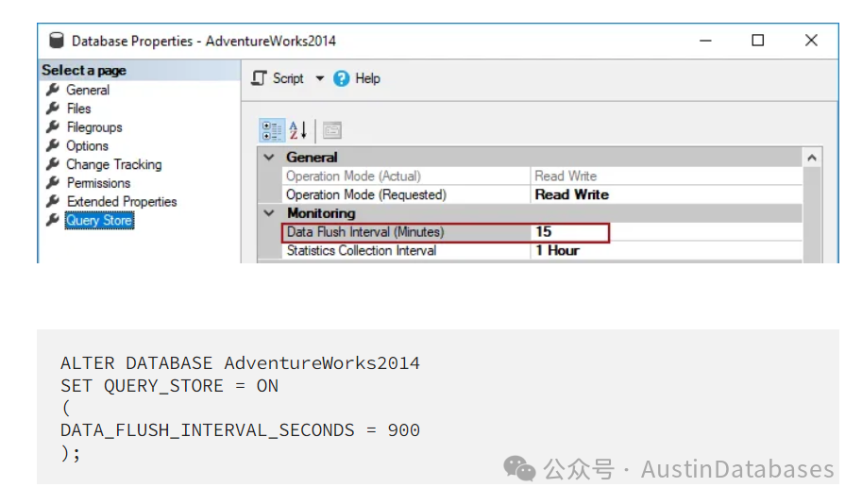Select the Change Tracking page
Screen dimensions: 862x504
coord(114,165)
